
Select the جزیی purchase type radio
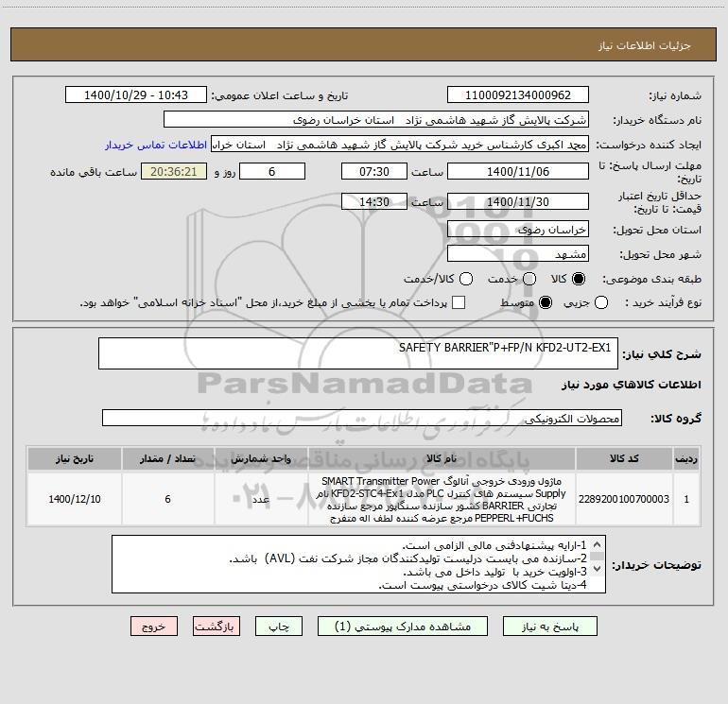pyautogui.click(x=600, y=302)
